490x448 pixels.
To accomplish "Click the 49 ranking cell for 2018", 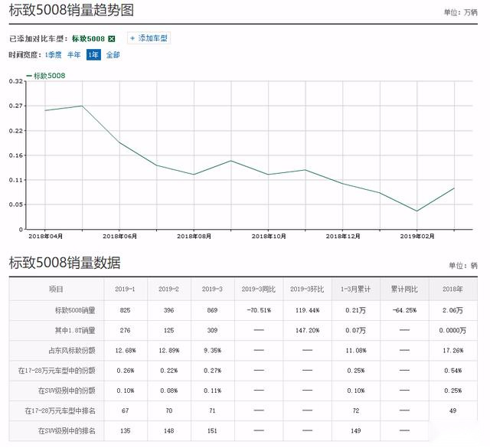I will point(452,410).
